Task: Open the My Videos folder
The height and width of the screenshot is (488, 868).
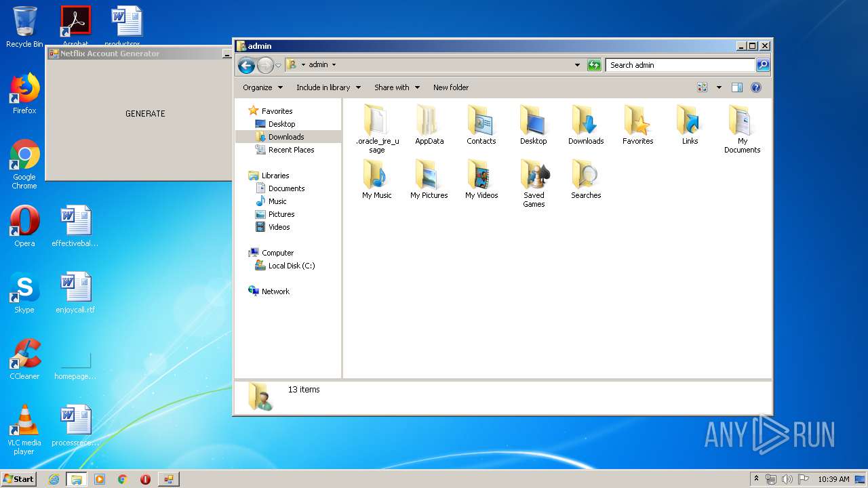Action: 481,179
